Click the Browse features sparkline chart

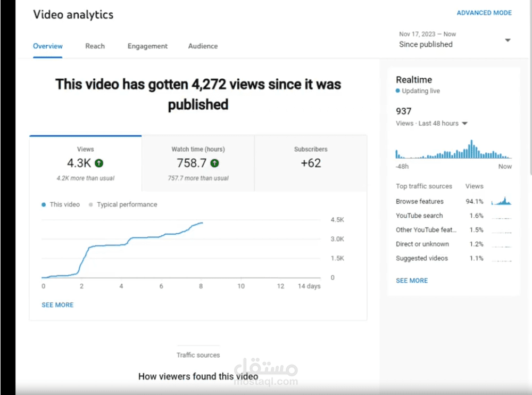point(502,201)
